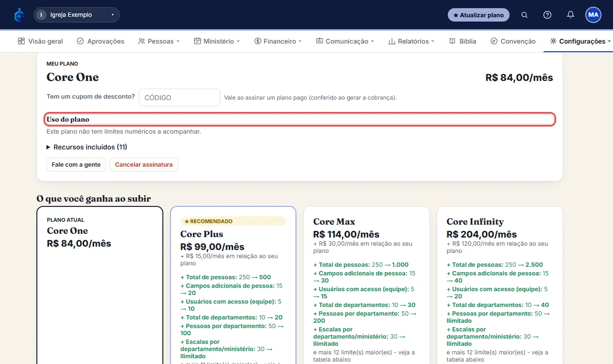This screenshot has height=364, width=613.
Task: Open the MA user avatar
Action: coord(593,15)
